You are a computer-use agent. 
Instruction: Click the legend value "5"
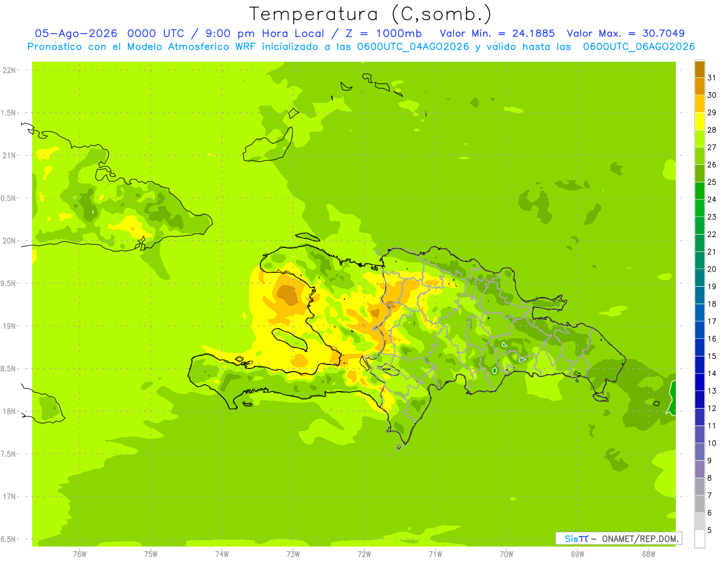tap(710, 530)
